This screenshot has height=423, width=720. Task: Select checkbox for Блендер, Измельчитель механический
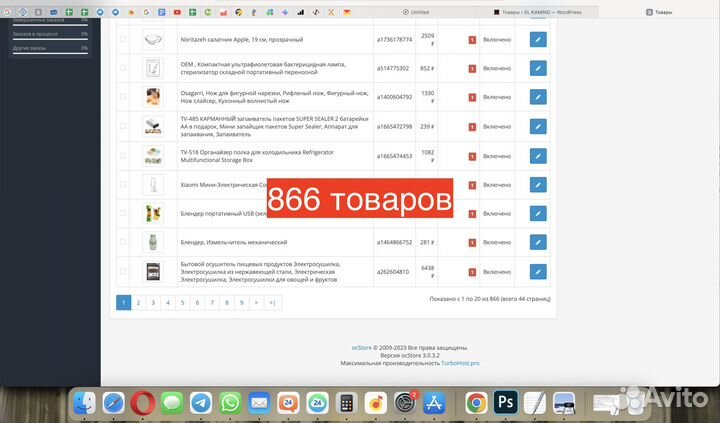pos(123,242)
